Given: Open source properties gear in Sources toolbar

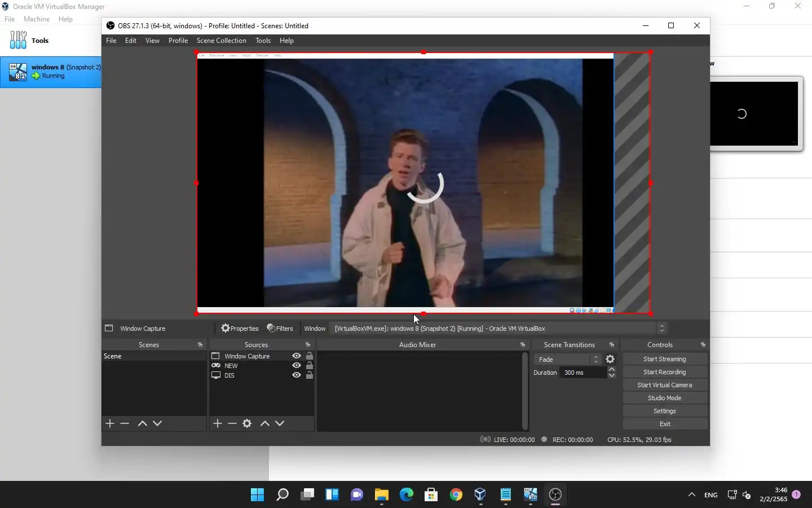Looking at the screenshot, I should (x=247, y=423).
